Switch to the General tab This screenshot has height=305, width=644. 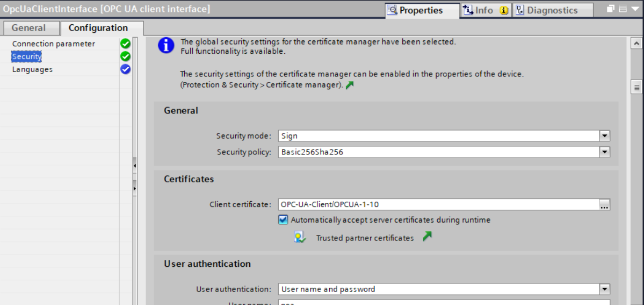coord(29,28)
